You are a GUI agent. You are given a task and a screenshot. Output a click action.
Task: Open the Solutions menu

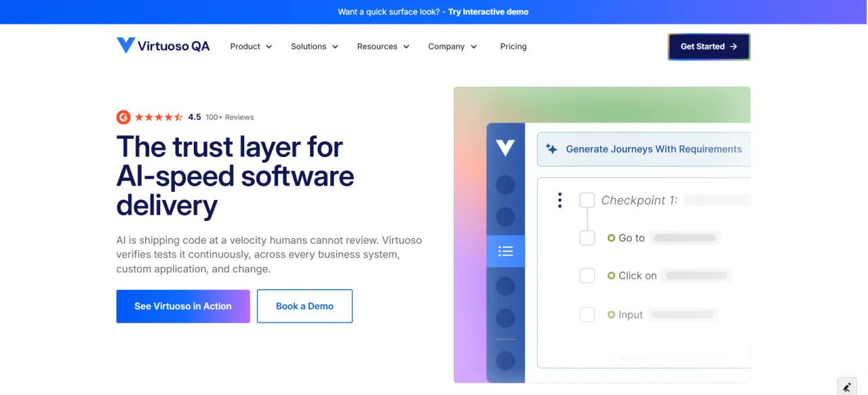coord(315,47)
